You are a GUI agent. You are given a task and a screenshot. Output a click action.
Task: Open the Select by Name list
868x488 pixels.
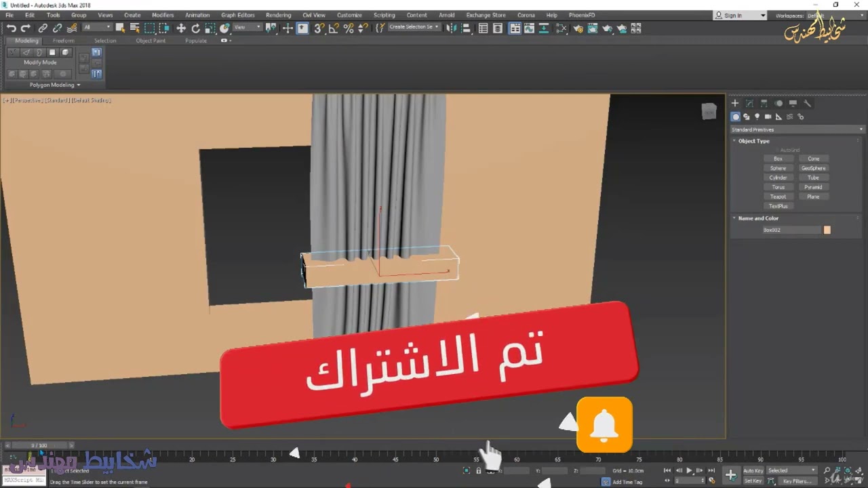click(x=135, y=28)
